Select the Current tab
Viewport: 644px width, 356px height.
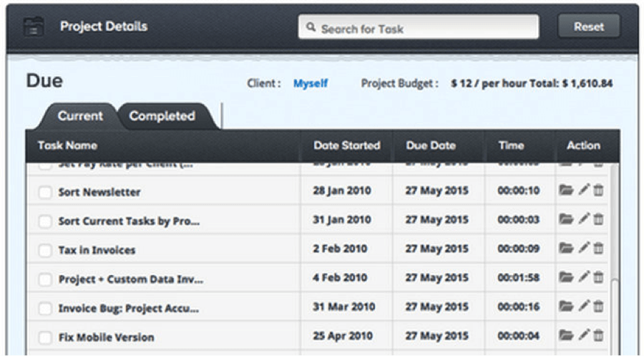pyautogui.click(x=80, y=116)
